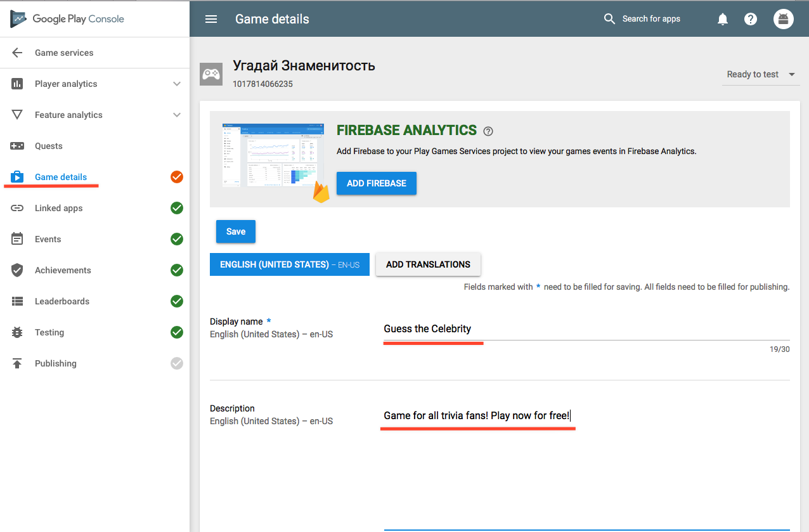
Task: Click the Google Play Console logo
Action: click(x=67, y=19)
